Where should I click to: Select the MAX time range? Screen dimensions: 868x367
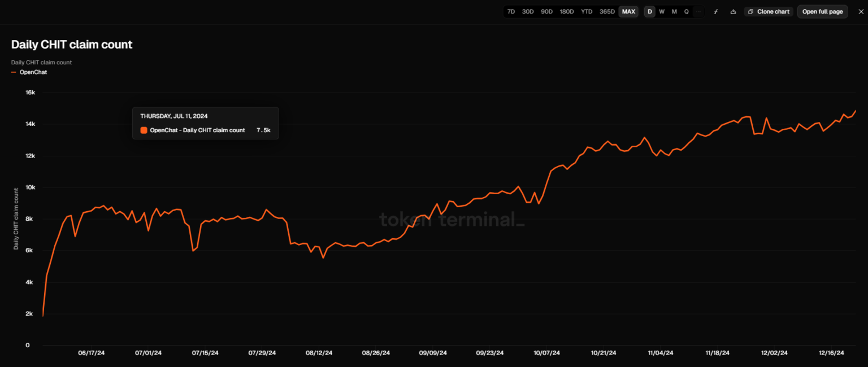coord(628,11)
